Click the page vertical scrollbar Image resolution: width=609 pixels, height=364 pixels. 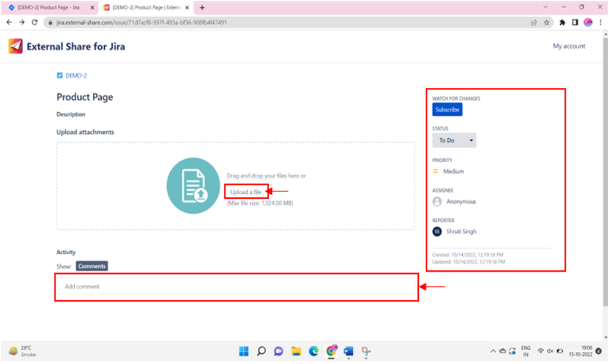(605, 171)
